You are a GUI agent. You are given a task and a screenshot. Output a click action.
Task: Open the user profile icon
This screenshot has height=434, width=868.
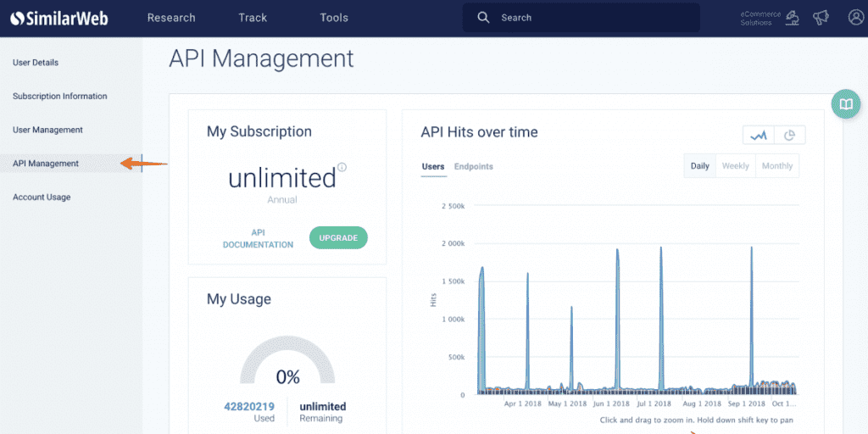click(x=855, y=18)
